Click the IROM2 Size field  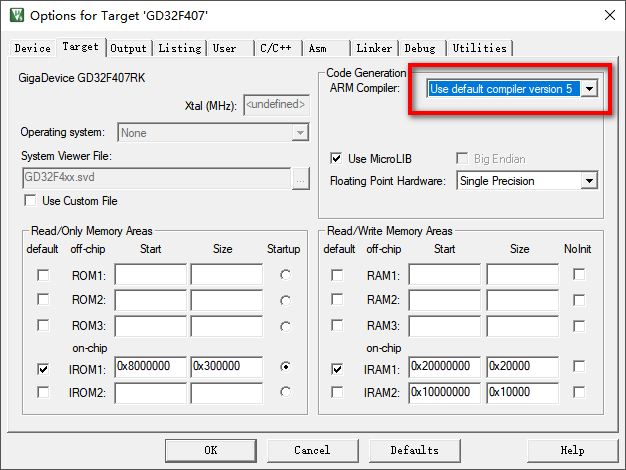coord(227,393)
